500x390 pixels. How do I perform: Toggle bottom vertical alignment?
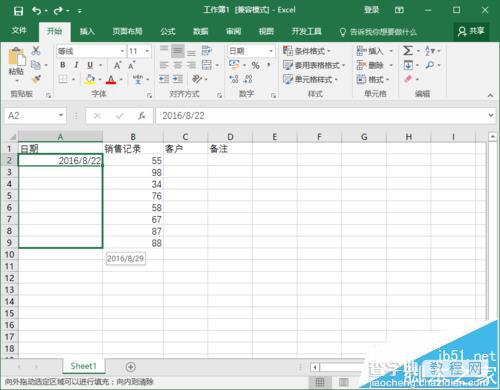tap(191, 52)
